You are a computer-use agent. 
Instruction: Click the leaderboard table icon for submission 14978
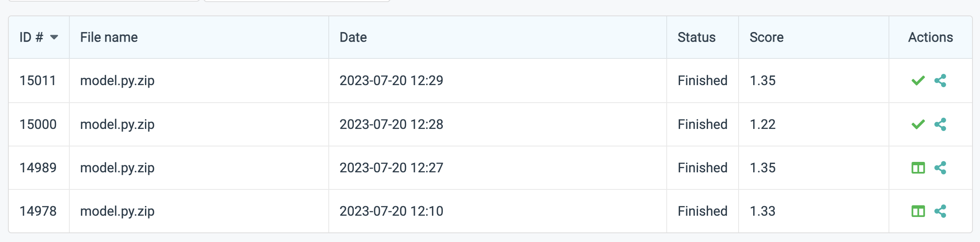click(918, 211)
